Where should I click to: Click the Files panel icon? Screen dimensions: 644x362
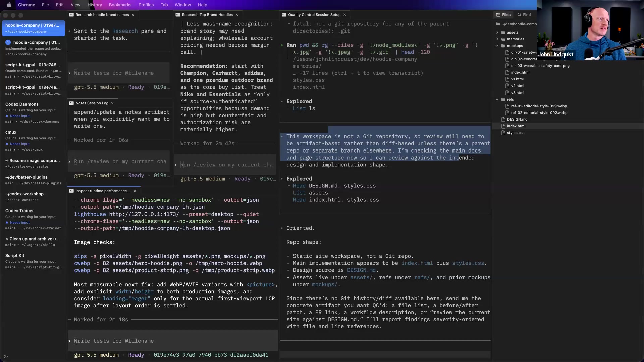pyautogui.click(x=498, y=15)
